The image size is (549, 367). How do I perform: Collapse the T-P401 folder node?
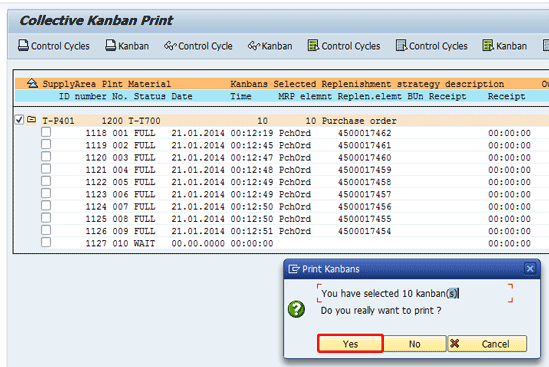(32, 120)
